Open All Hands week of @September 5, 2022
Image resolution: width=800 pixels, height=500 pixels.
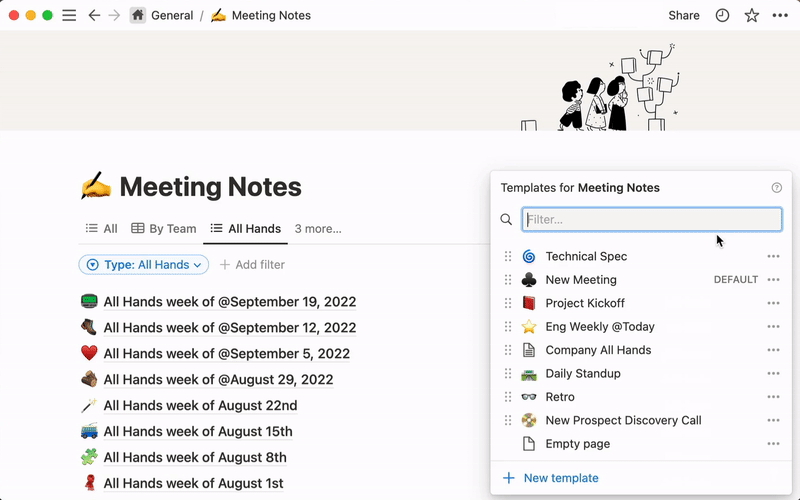(x=227, y=354)
